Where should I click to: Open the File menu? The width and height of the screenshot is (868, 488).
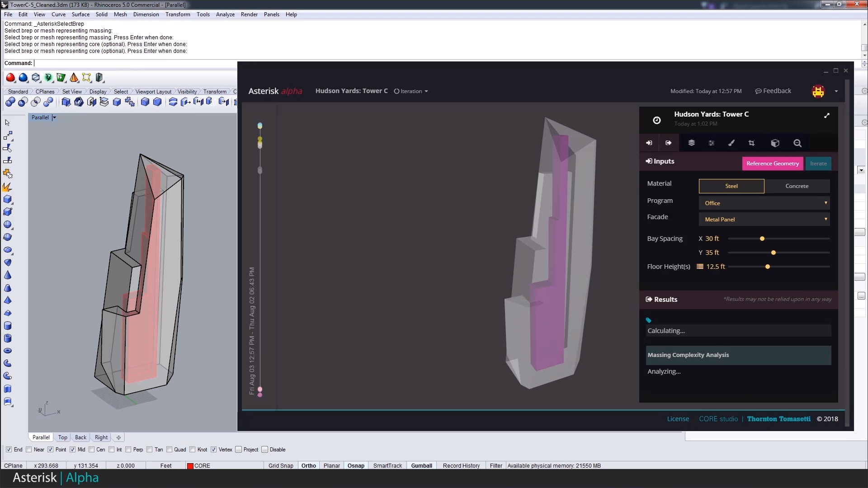[x=8, y=14]
